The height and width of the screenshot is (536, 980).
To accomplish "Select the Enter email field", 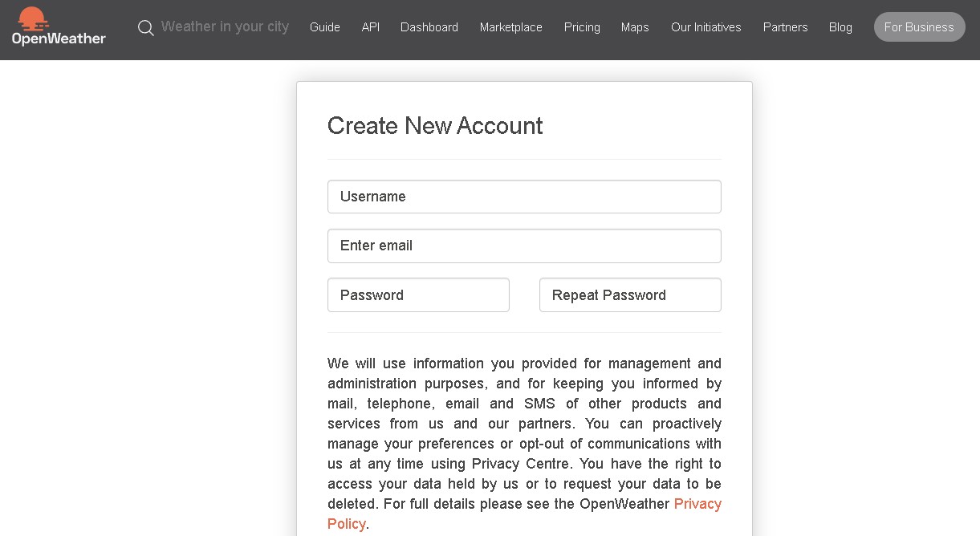I will click(x=524, y=246).
